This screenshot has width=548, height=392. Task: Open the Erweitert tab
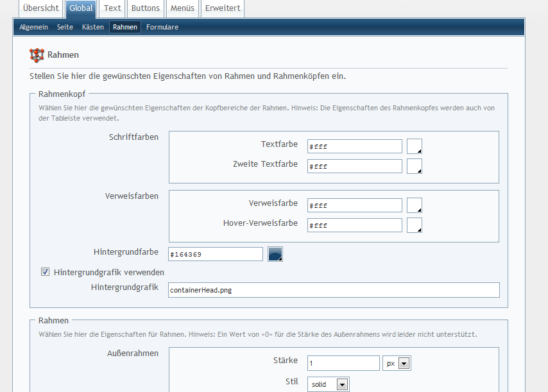223,8
